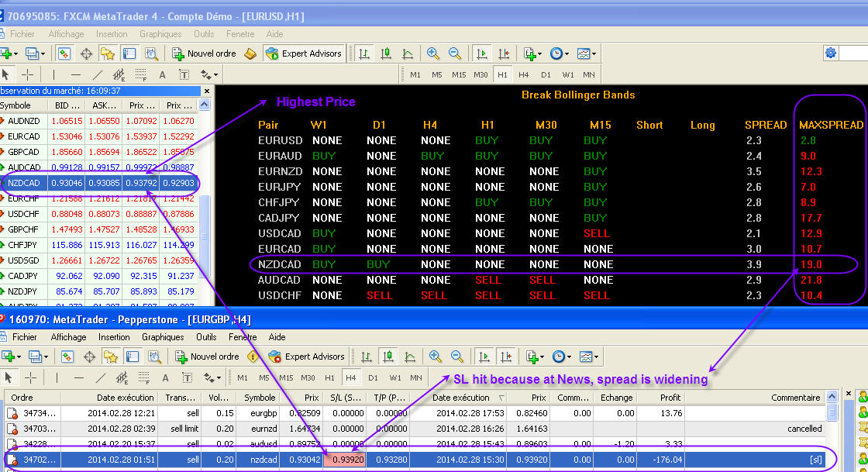Open the Aide menu in Pepperstone window

(277, 337)
